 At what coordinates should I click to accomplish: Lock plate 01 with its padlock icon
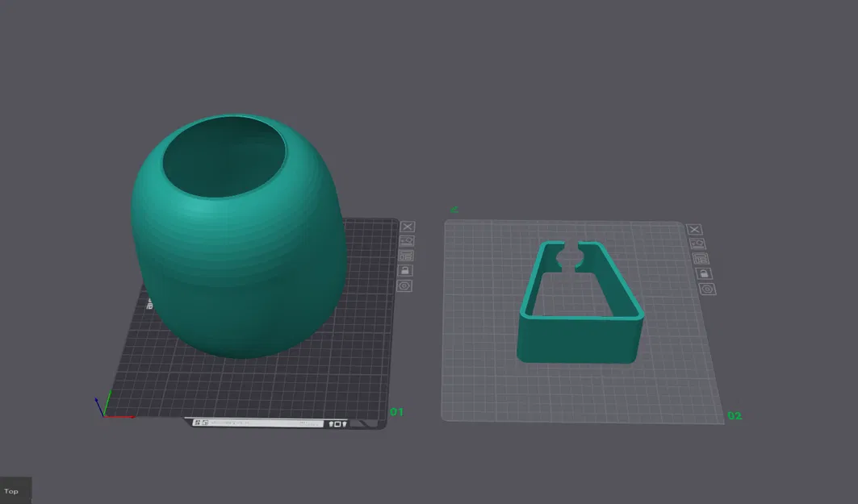406,270
